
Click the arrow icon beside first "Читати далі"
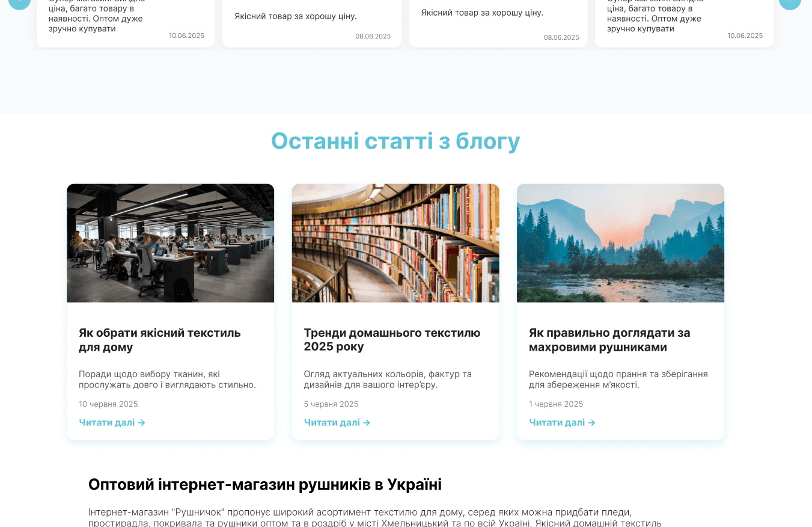[142, 422]
